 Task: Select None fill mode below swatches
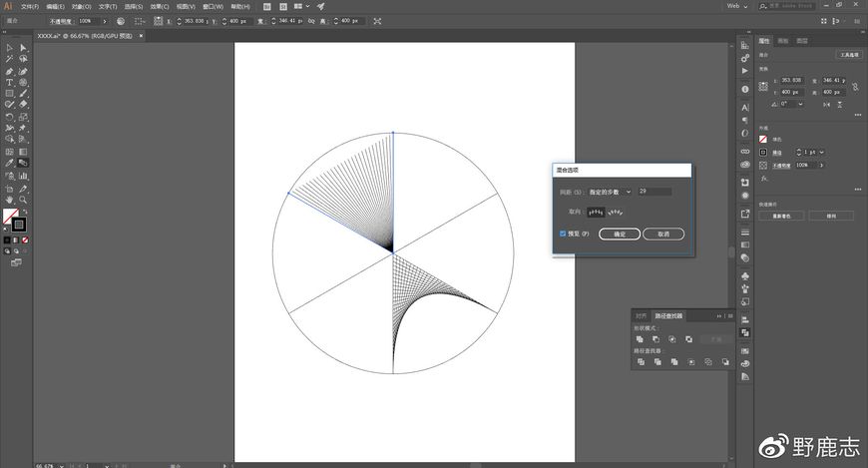tap(25, 239)
